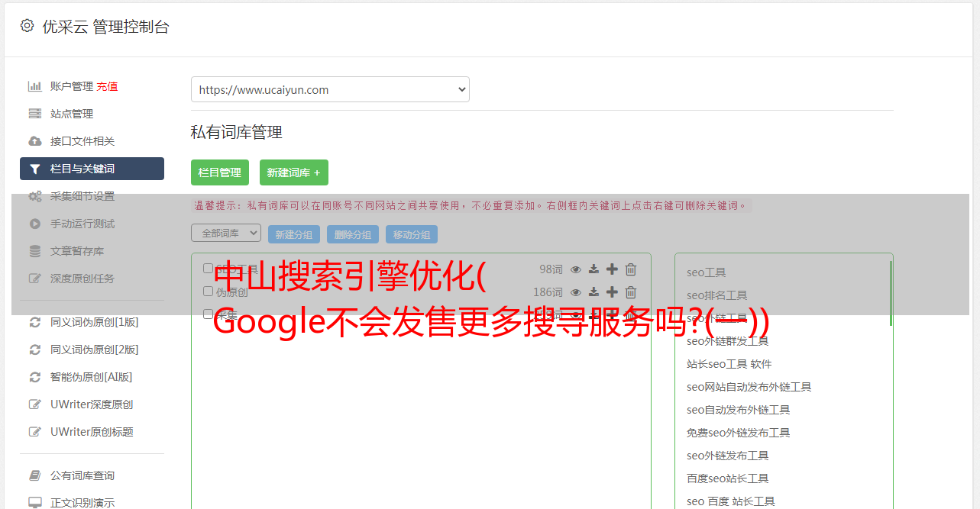
Task: Tick the checkbox next to 采集
Action: 208,314
